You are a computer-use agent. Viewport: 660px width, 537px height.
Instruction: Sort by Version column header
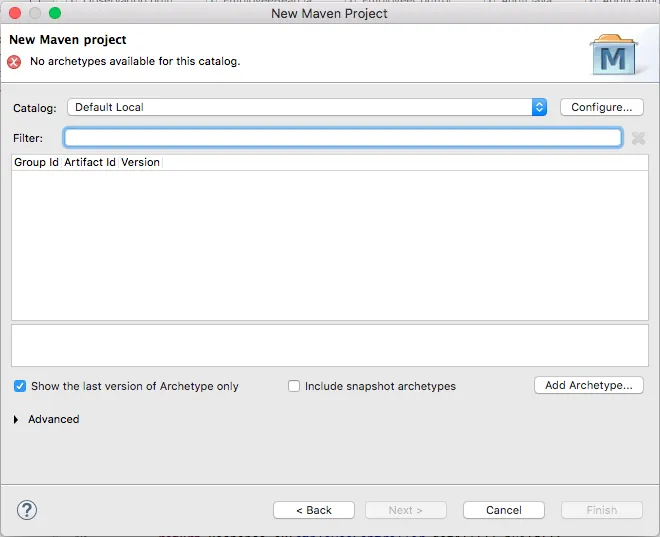(140, 162)
